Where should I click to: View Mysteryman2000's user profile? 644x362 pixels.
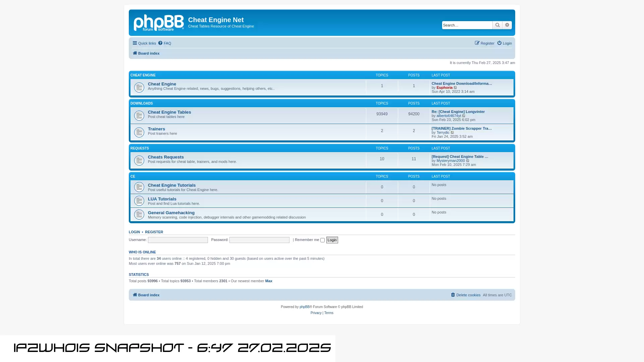(x=450, y=161)
